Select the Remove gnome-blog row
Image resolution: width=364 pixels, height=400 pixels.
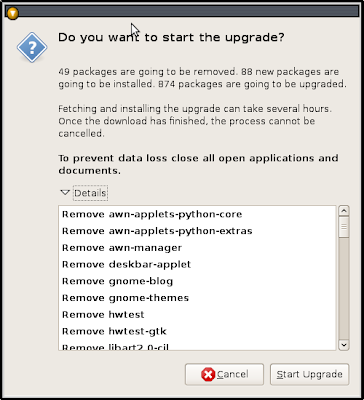[x=197, y=281]
